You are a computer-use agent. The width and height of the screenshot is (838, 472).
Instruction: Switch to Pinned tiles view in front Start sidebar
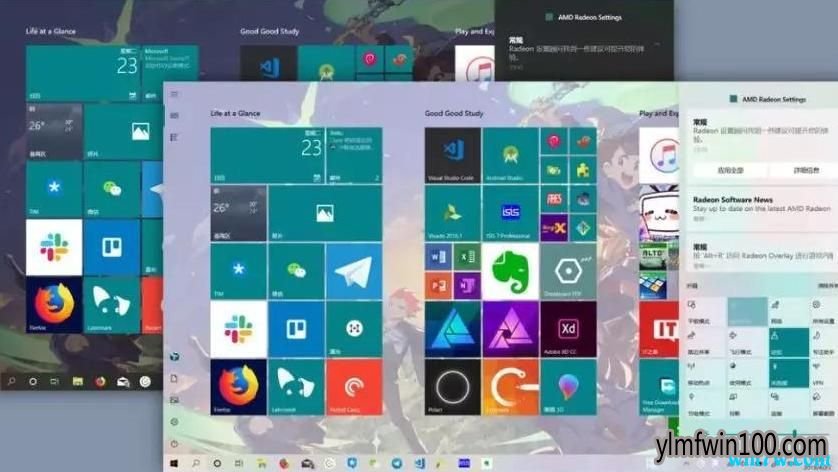pos(174,115)
